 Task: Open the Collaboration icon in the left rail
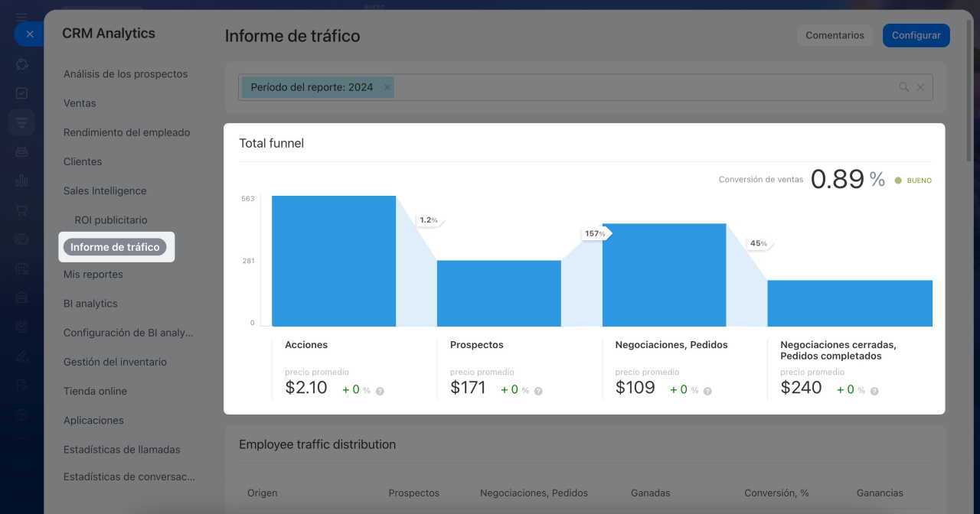[x=21, y=64]
